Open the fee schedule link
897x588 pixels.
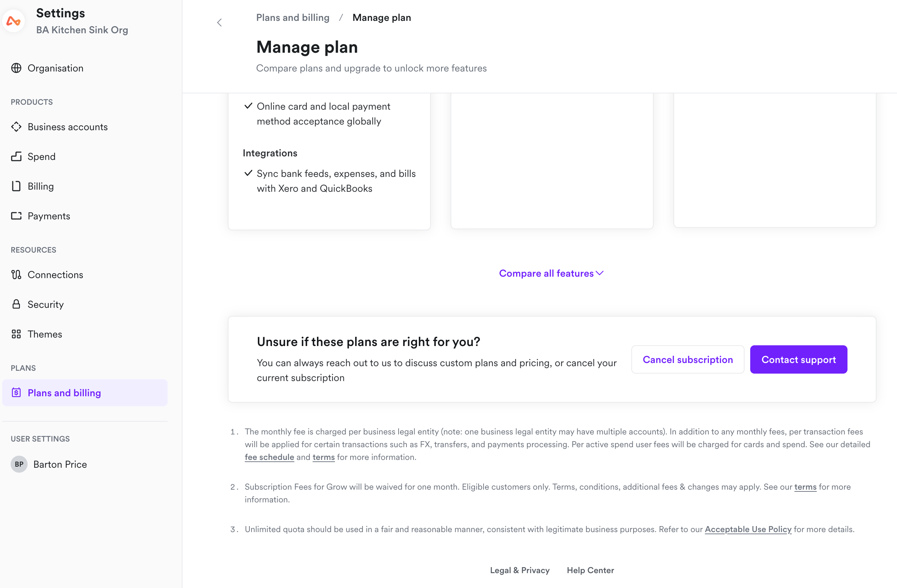pyautogui.click(x=269, y=457)
